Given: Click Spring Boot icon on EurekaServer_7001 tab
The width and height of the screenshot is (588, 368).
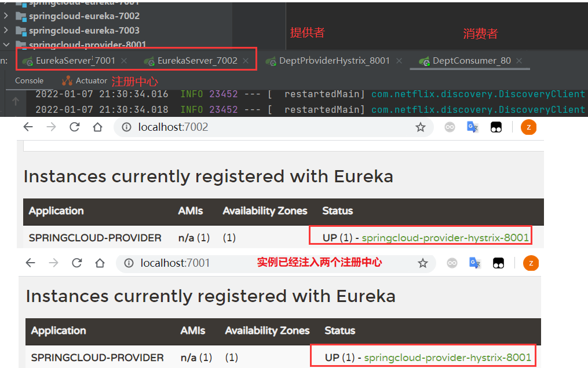Looking at the screenshot, I should point(27,61).
